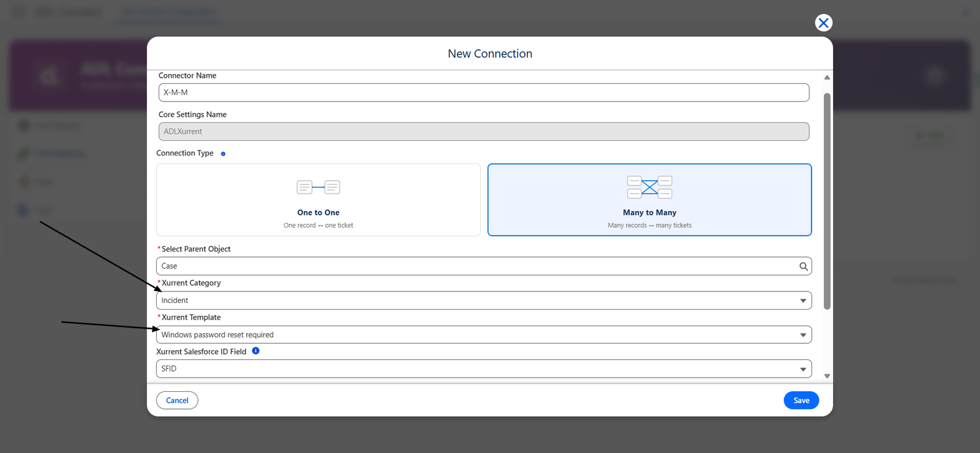Image resolution: width=980 pixels, height=453 pixels.
Task: Click the dialog vertical scrollbar thumb
Action: [x=827, y=201]
